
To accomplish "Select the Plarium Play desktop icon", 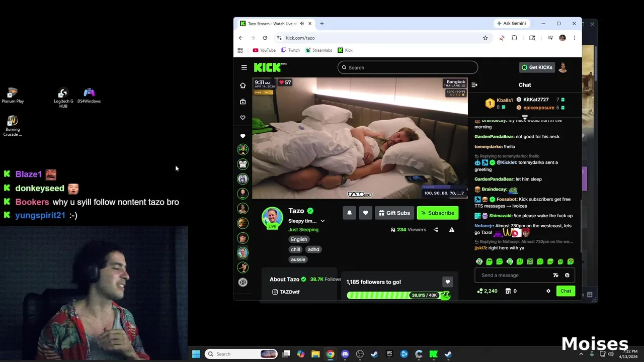I will (13, 96).
